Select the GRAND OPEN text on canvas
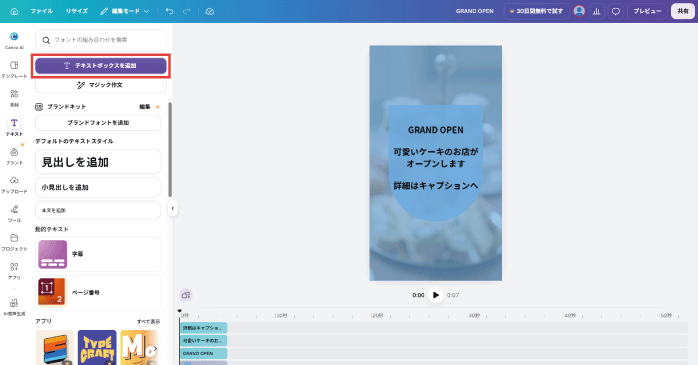 pyautogui.click(x=436, y=130)
